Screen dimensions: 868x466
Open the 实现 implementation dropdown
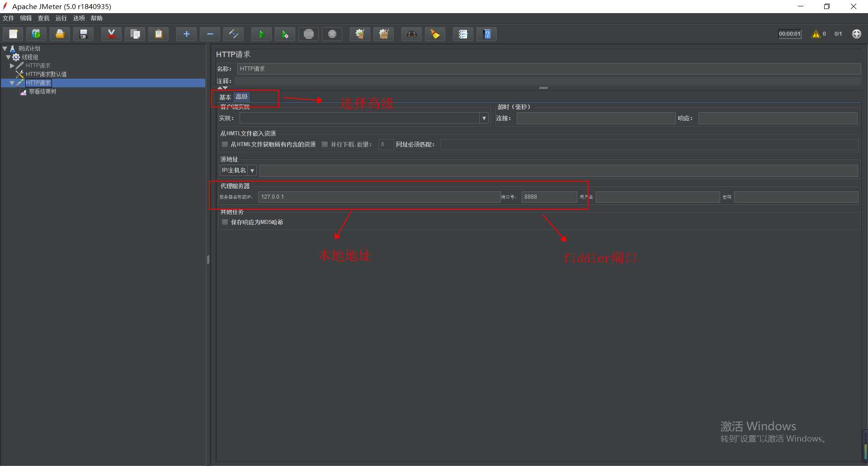point(484,118)
